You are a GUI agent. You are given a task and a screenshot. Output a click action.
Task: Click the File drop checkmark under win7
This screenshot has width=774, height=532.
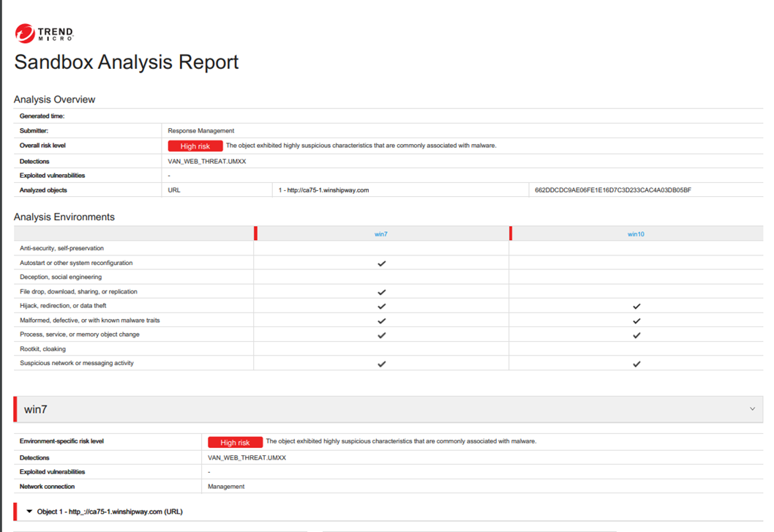click(381, 292)
